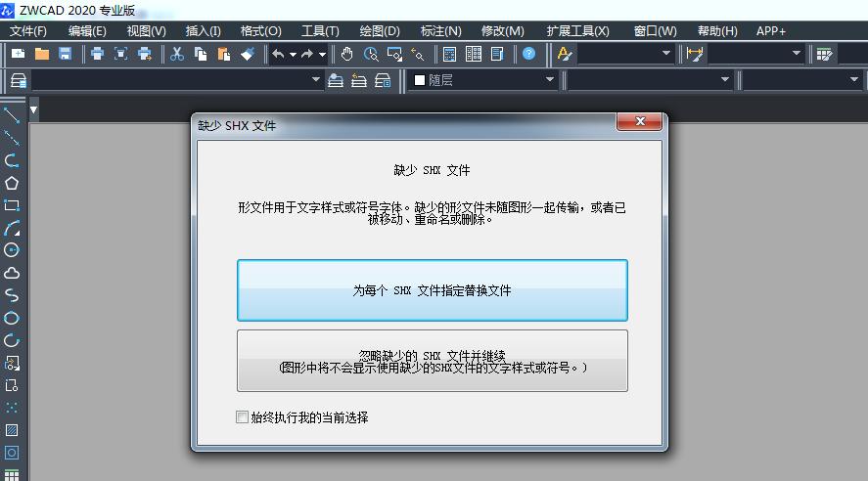Select the Match Properties brush icon
Image resolution: width=868 pixels, height=481 pixels.
[248, 54]
